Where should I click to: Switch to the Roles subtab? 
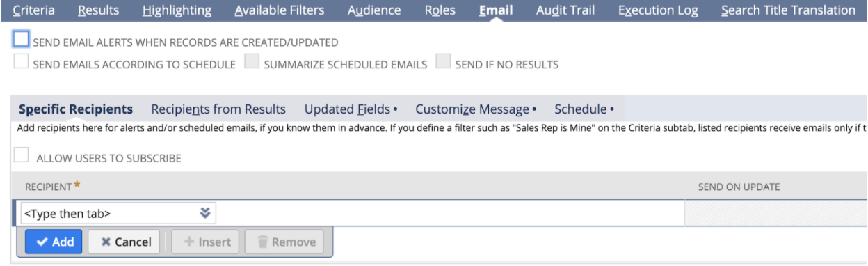(440, 10)
